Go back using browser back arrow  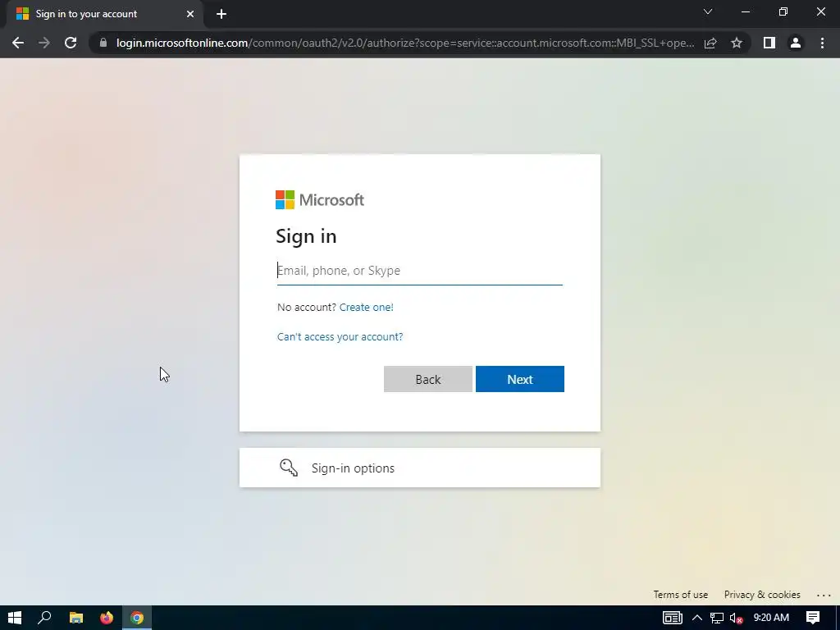click(18, 43)
